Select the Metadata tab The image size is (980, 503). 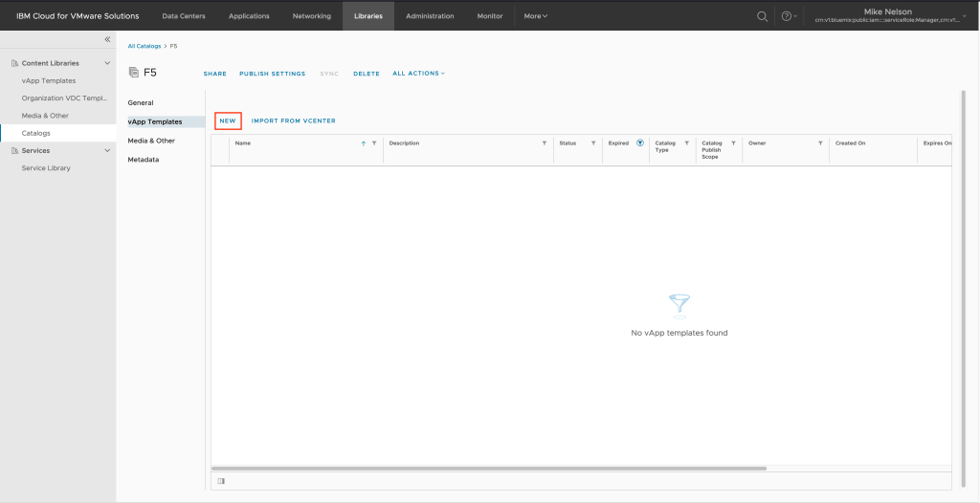[144, 160]
